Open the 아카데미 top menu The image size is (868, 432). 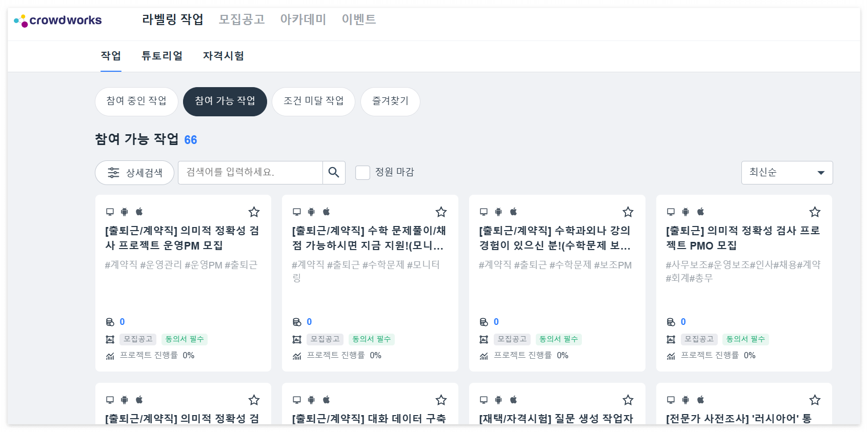coord(303,19)
